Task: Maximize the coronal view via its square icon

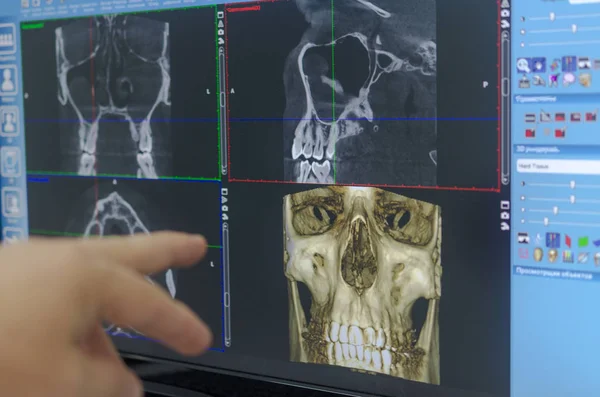Action: [x=220, y=15]
